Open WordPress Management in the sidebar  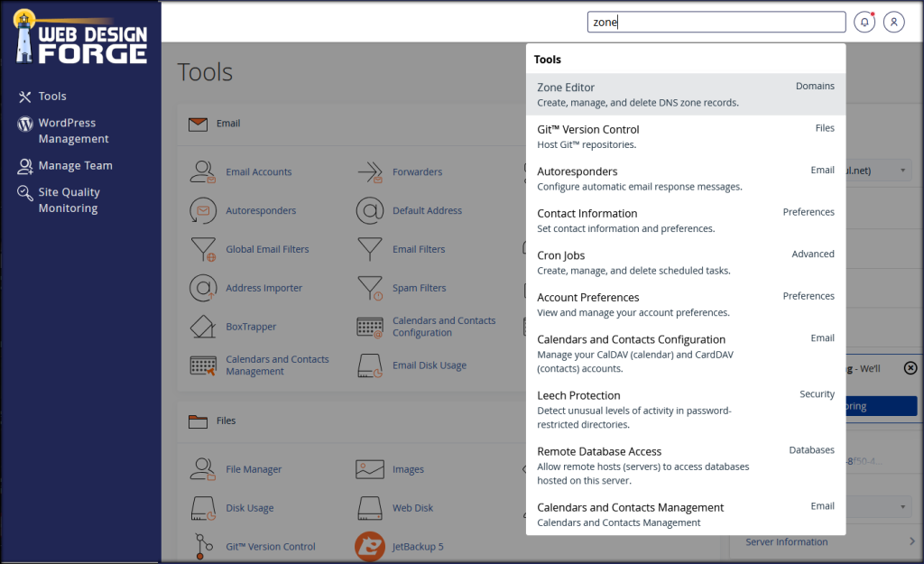73,131
